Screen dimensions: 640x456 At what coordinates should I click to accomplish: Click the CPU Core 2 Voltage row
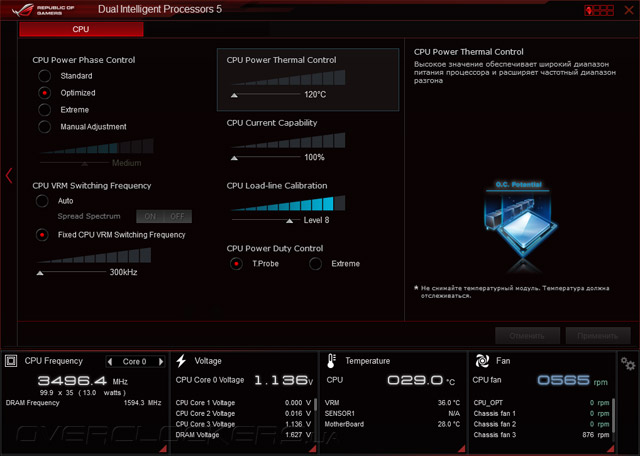[x=243, y=414]
